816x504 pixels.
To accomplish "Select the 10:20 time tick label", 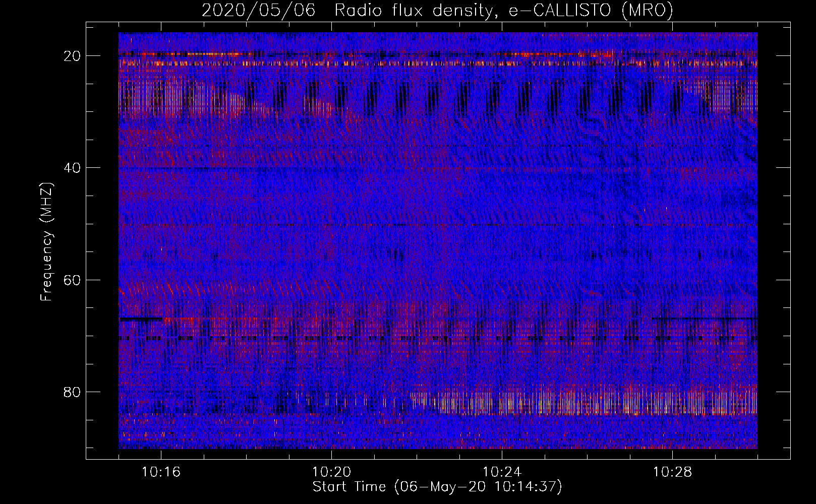I will 331,472.
